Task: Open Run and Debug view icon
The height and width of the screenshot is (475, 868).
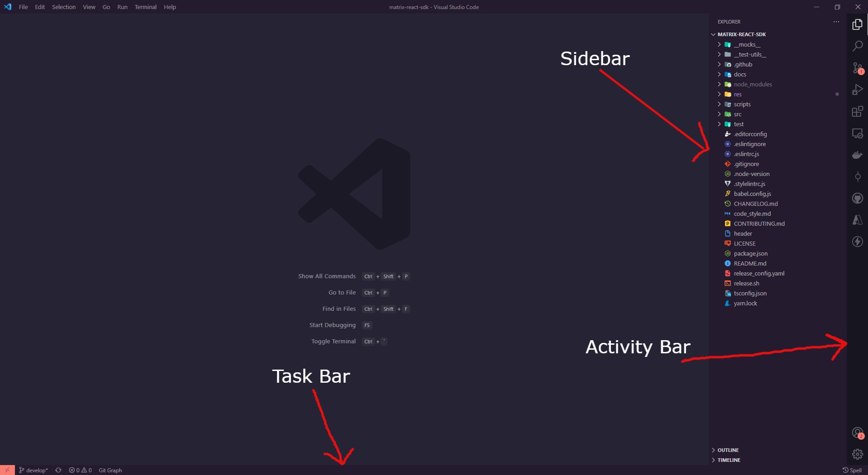Action: point(857,90)
